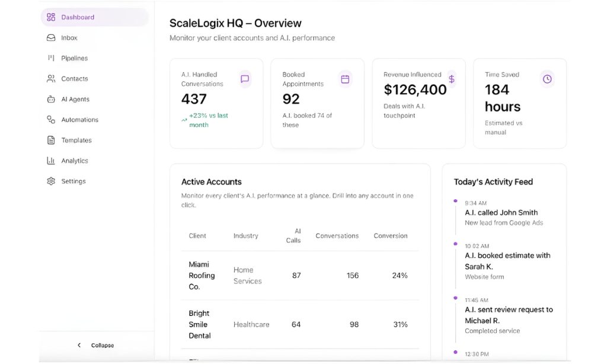Screen dimensions: 607x364
Task: Click the Analytics bar chart icon
Action: tap(51, 161)
